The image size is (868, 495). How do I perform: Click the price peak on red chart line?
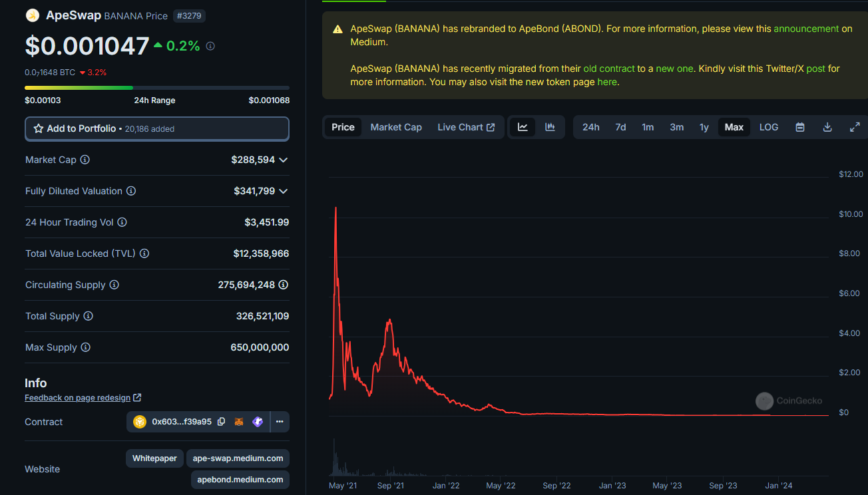pyautogui.click(x=335, y=208)
